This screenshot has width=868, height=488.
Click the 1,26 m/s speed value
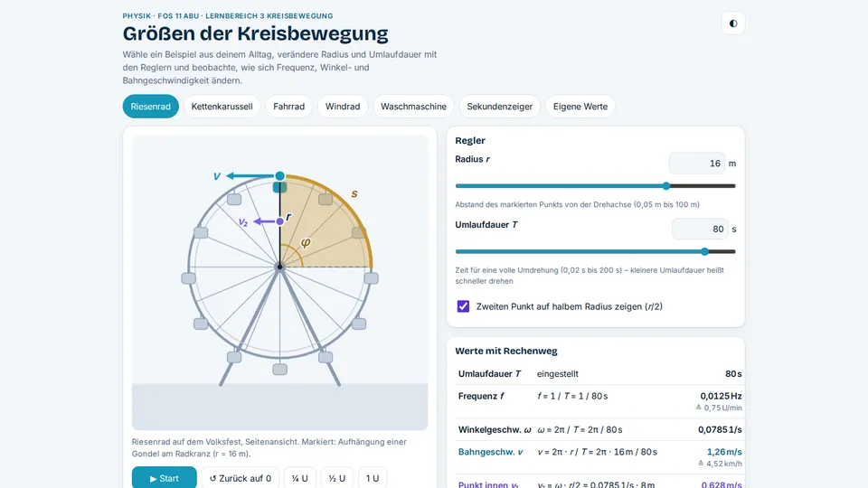[x=724, y=452]
